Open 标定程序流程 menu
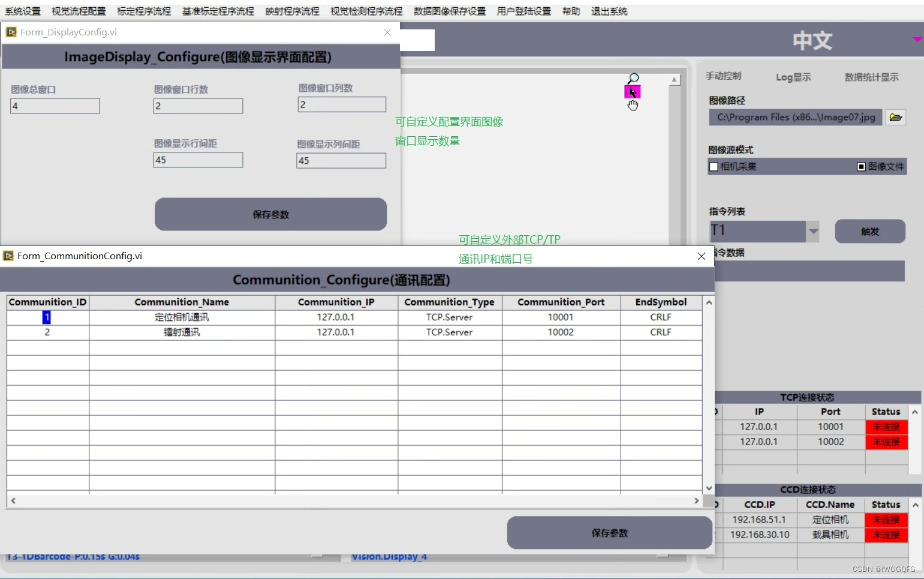The image size is (924, 579). [144, 11]
